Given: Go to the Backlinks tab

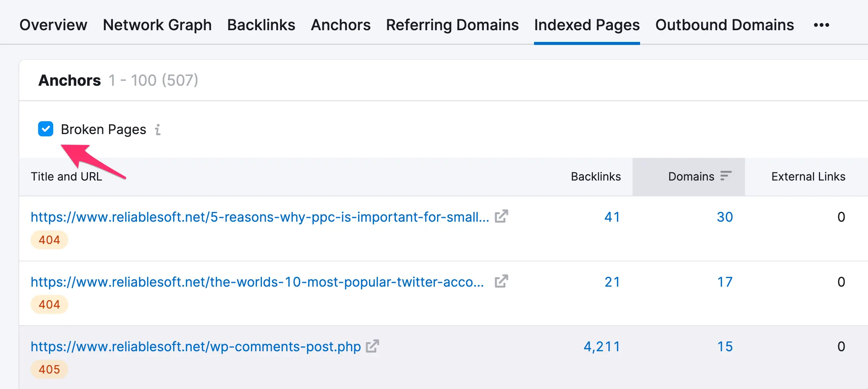Looking at the screenshot, I should coord(261,25).
